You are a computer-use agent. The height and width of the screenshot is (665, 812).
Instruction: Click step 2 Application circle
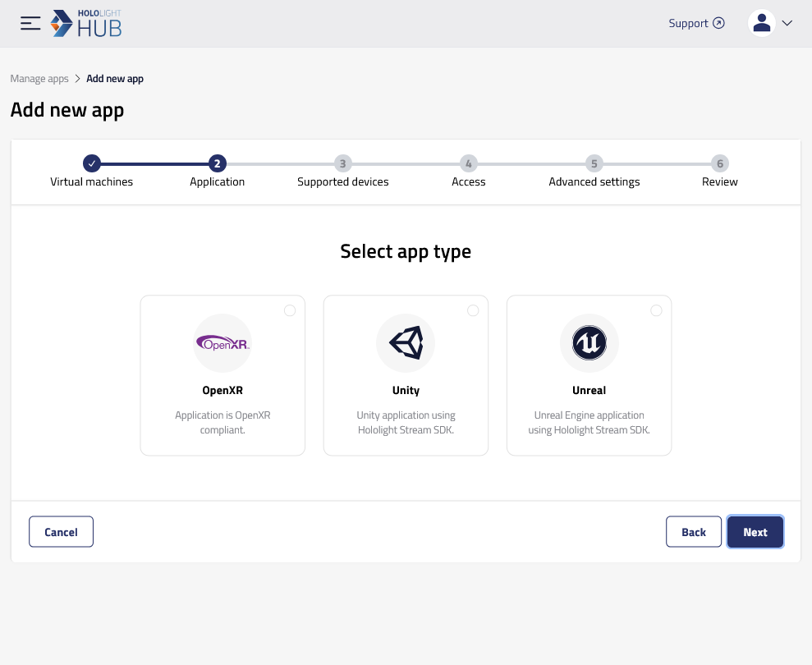pyautogui.click(x=217, y=163)
